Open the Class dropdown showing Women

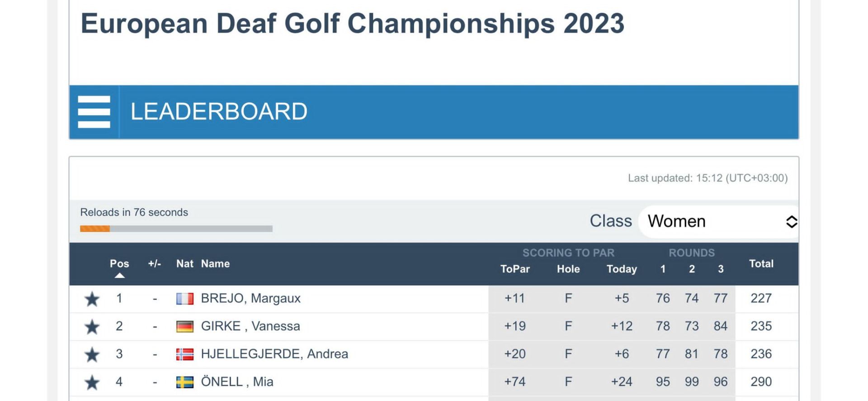click(x=718, y=221)
